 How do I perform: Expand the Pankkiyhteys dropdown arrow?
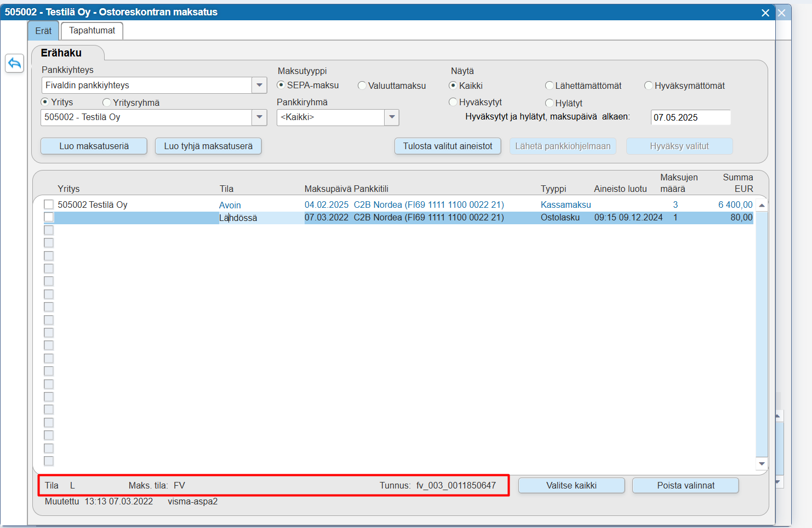pos(260,85)
